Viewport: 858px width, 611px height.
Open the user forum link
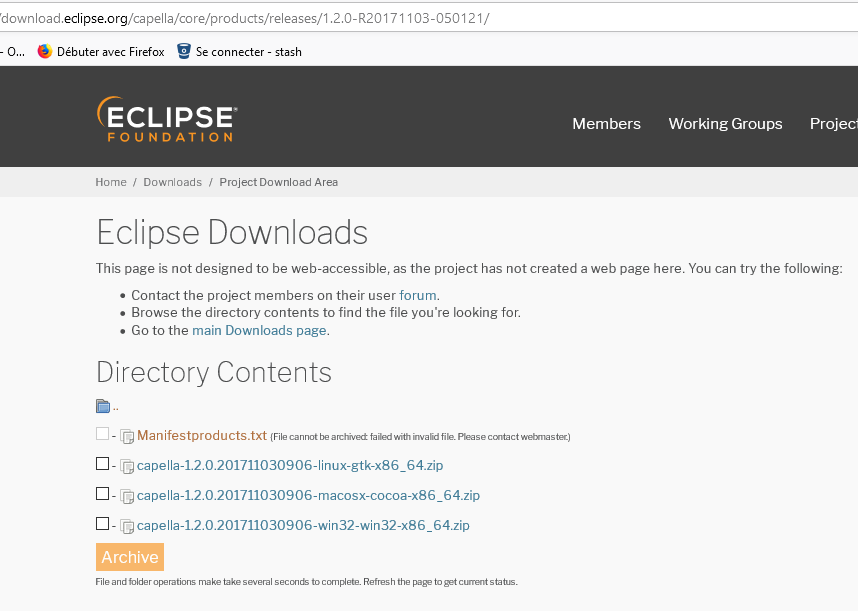click(x=418, y=295)
